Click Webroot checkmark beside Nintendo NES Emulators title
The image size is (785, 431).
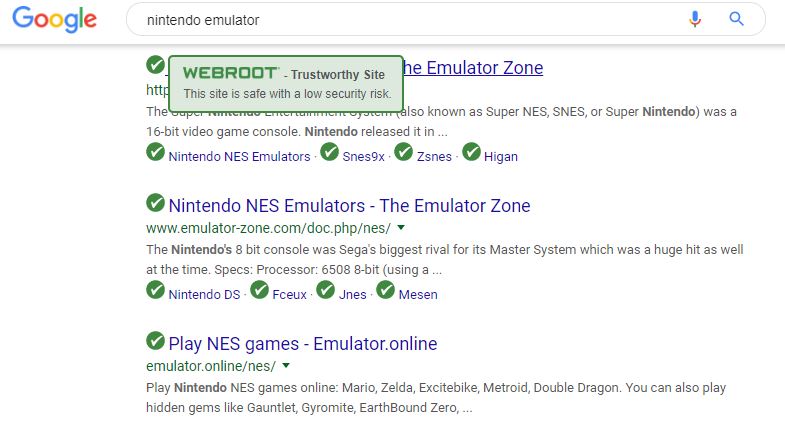[x=156, y=204]
